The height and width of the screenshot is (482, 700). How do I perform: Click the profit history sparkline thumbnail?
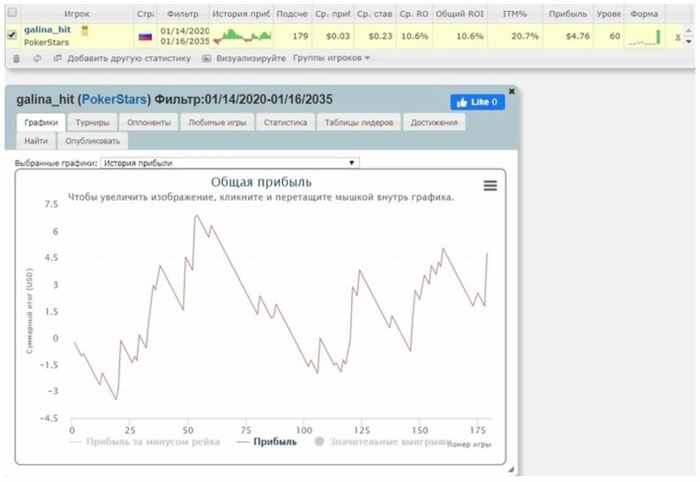[x=242, y=36]
